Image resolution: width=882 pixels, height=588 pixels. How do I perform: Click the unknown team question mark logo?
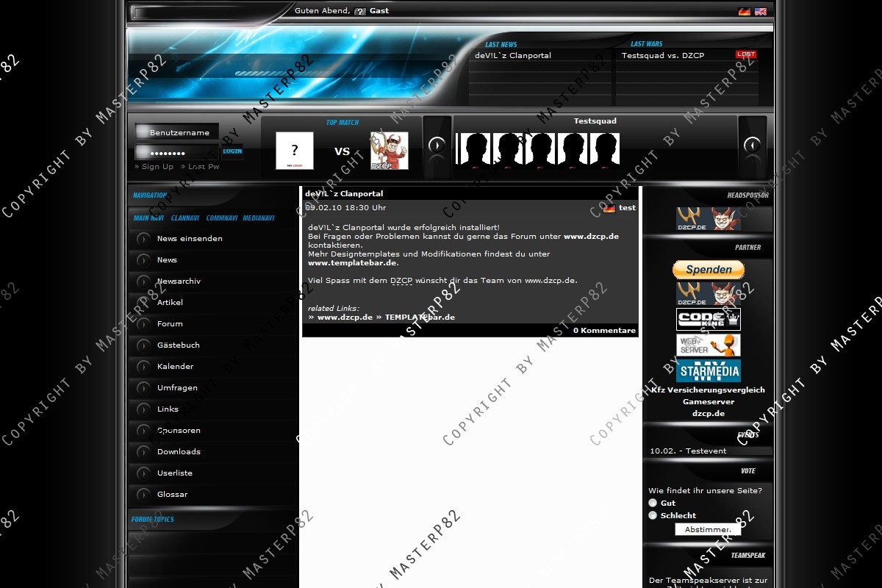coord(295,151)
